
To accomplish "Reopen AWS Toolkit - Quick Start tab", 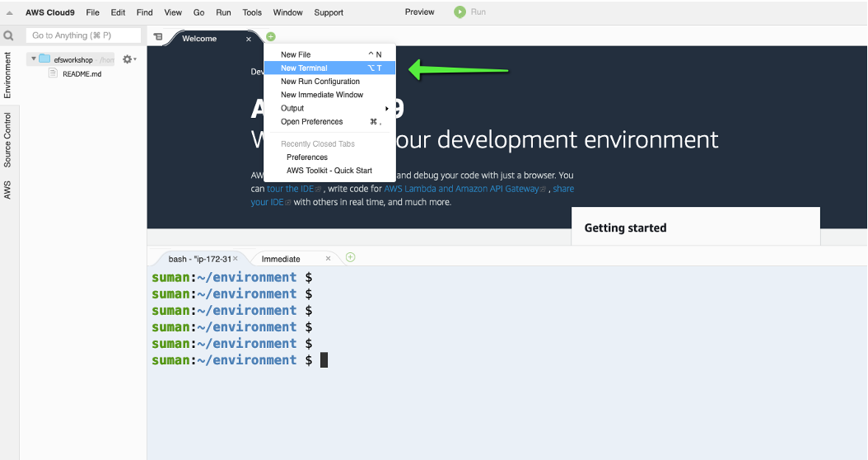I will (x=330, y=171).
